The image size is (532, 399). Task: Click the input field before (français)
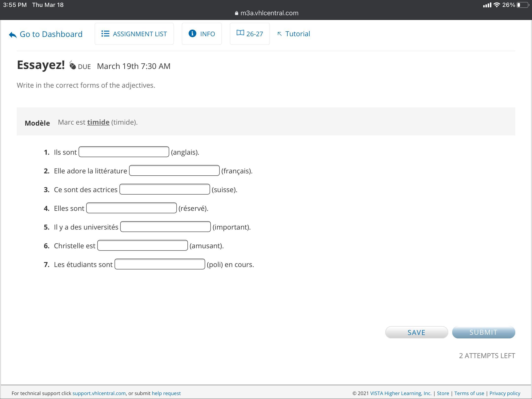pos(174,170)
